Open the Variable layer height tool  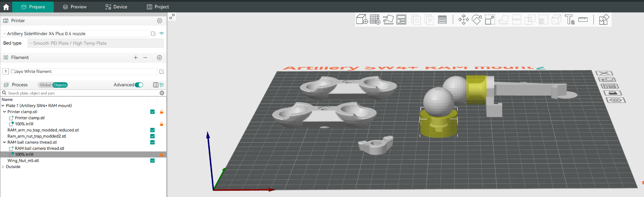click(442, 19)
